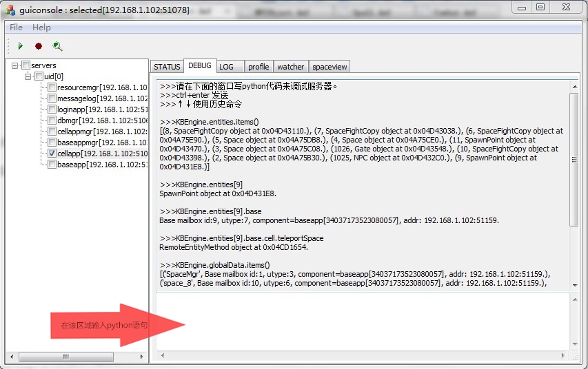Viewport: 588px width, 369px height.
Task: Check the resourcemgr checkbox
Action: (x=52, y=87)
